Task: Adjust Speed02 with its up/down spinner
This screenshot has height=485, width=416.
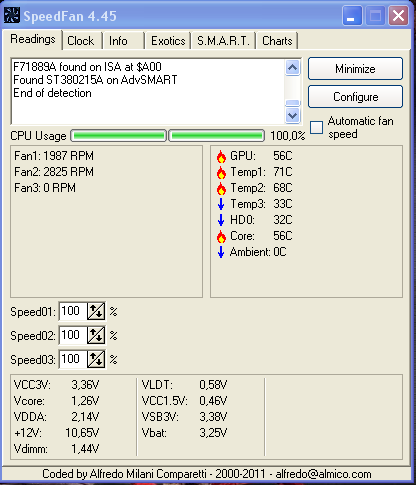Action: (96, 335)
